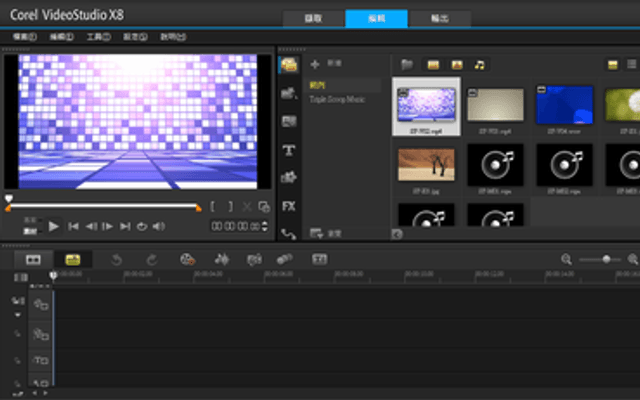Open the Auto Music icon
Viewport: 640px width, 400px height.
click(254, 259)
